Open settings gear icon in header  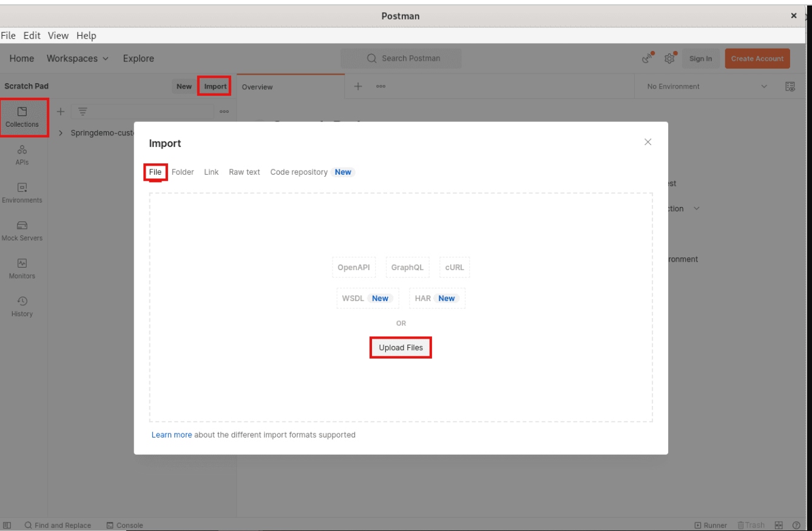pyautogui.click(x=671, y=58)
